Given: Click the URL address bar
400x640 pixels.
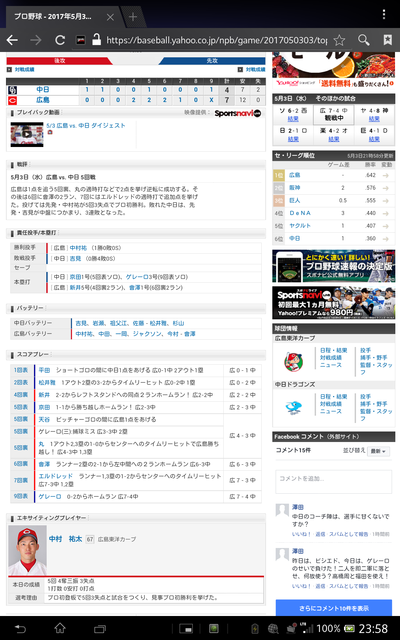Looking at the screenshot, I should click(216, 40).
